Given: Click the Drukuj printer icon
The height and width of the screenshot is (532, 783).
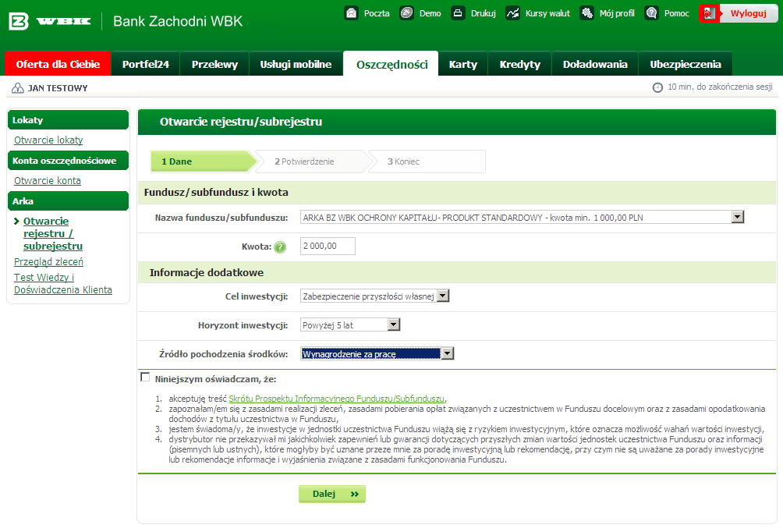Looking at the screenshot, I should tap(458, 13).
